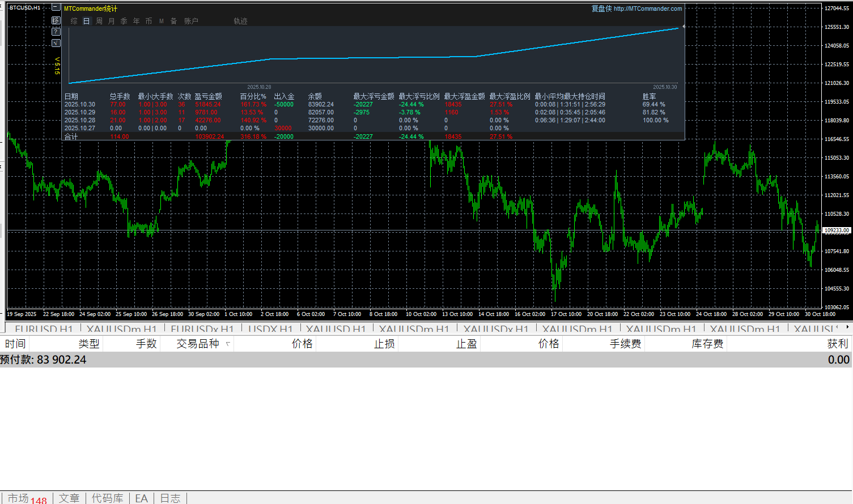
Task: Click the 2025.10.30 date in the statistics table
Action: (80, 104)
